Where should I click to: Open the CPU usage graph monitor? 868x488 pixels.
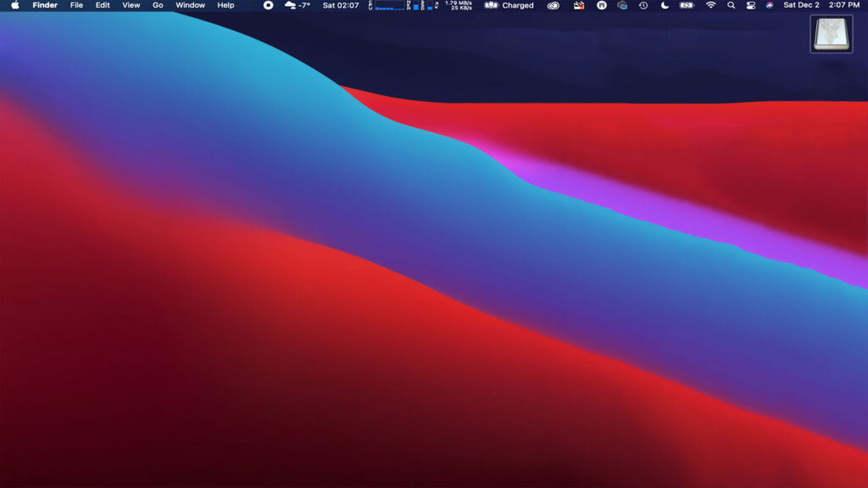[x=387, y=5]
